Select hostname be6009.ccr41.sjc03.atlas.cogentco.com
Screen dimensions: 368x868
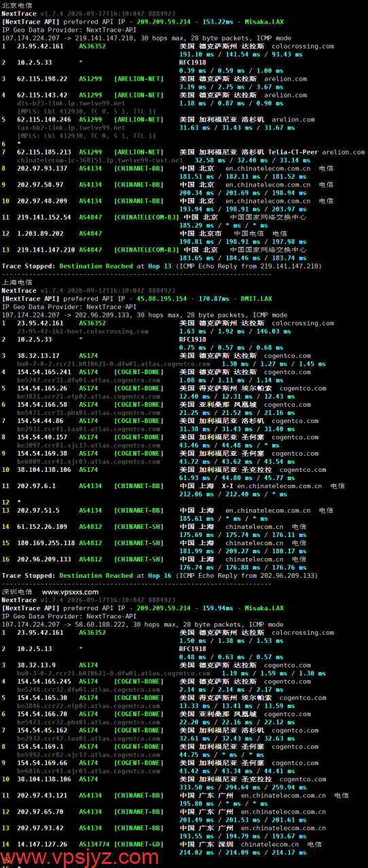(x=89, y=461)
